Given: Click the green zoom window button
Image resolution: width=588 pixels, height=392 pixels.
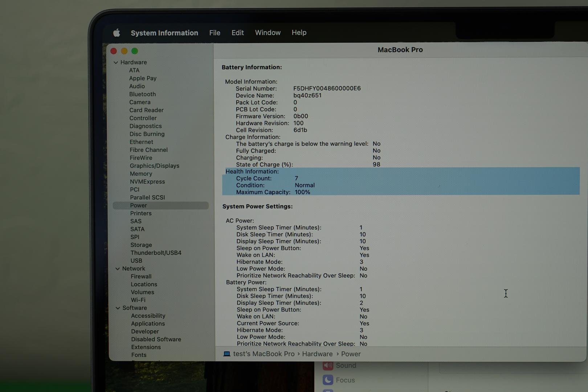Looking at the screenshot, I should (x=135, y=51).
